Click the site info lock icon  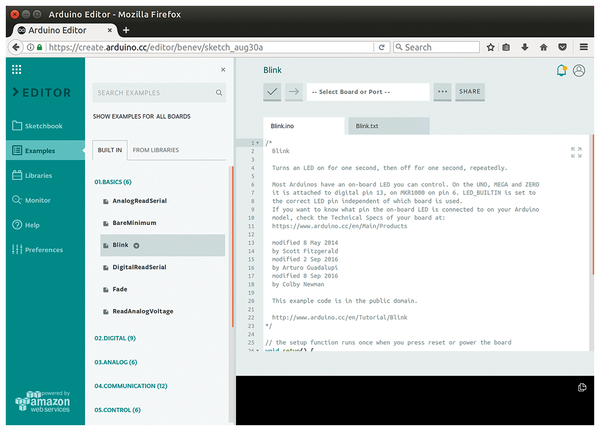point(39,47)
